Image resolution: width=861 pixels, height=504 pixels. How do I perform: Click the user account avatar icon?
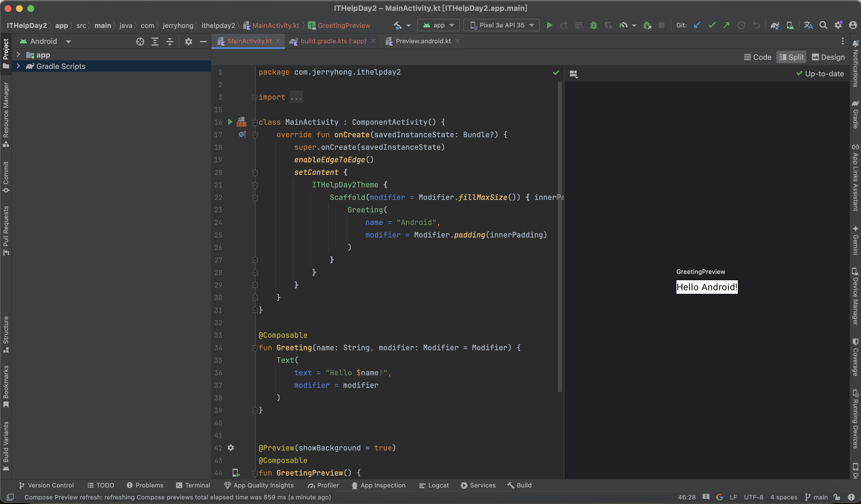coord(853,25)
